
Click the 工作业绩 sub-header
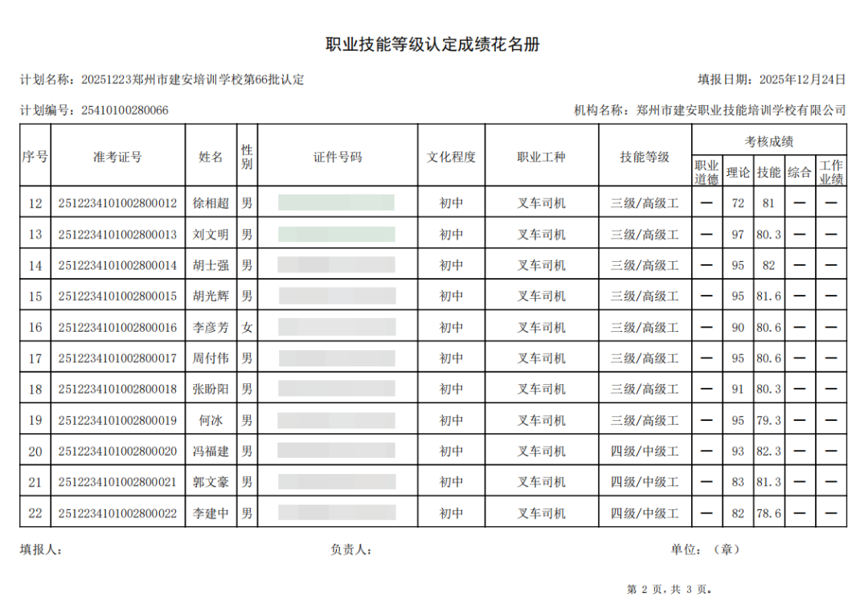pos(831,172)
